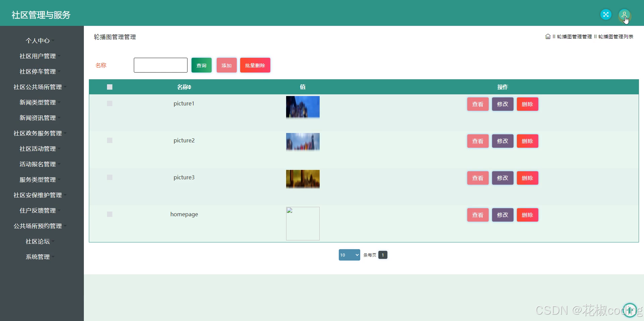This screenshot has height=321, width=644.
Task: Click 删除 for picture1 row
Action: click(x=527, y=104)
